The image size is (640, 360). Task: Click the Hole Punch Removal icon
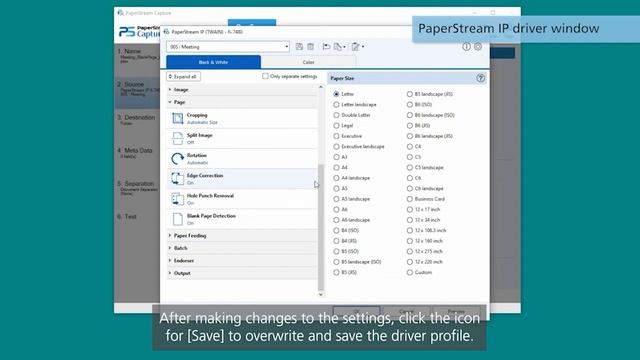click(178, 199)
